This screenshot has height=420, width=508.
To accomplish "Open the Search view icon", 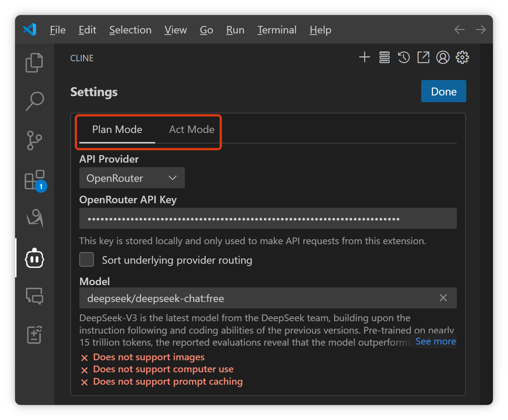I will [35, 101].
